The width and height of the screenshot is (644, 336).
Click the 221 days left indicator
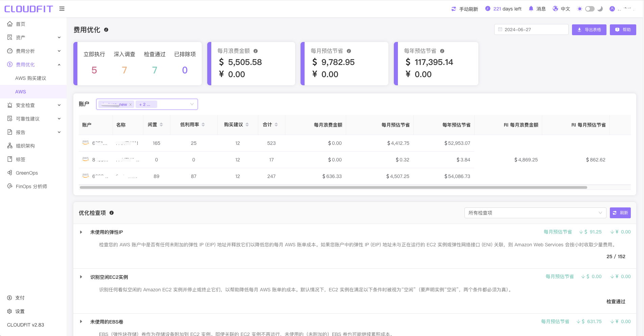coord(503,9)
